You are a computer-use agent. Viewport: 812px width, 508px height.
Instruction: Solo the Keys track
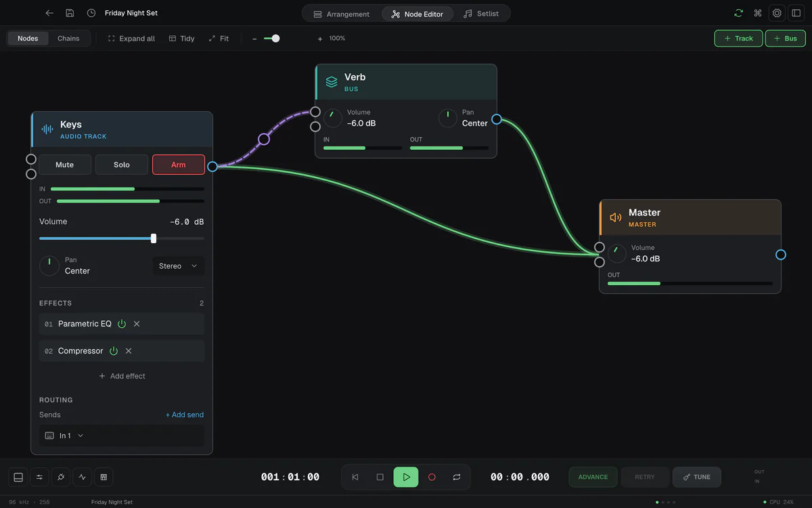click(x=122, y=165)
